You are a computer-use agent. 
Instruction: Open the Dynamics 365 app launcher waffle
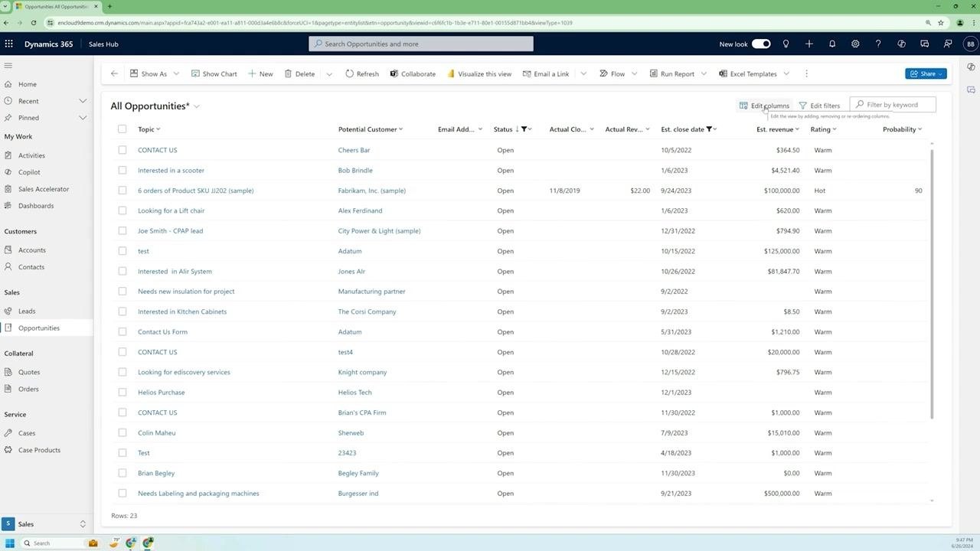click(9, 44)
